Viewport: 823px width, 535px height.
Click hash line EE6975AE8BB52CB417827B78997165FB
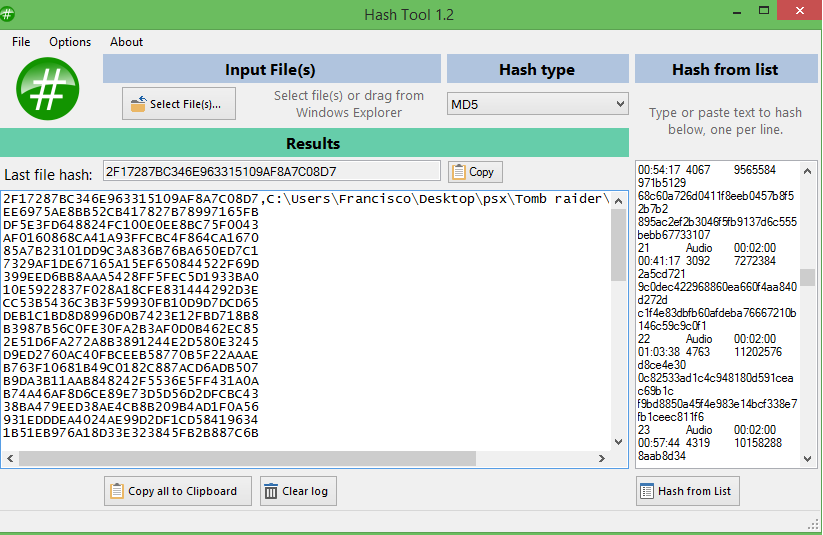tap(131, 212)
